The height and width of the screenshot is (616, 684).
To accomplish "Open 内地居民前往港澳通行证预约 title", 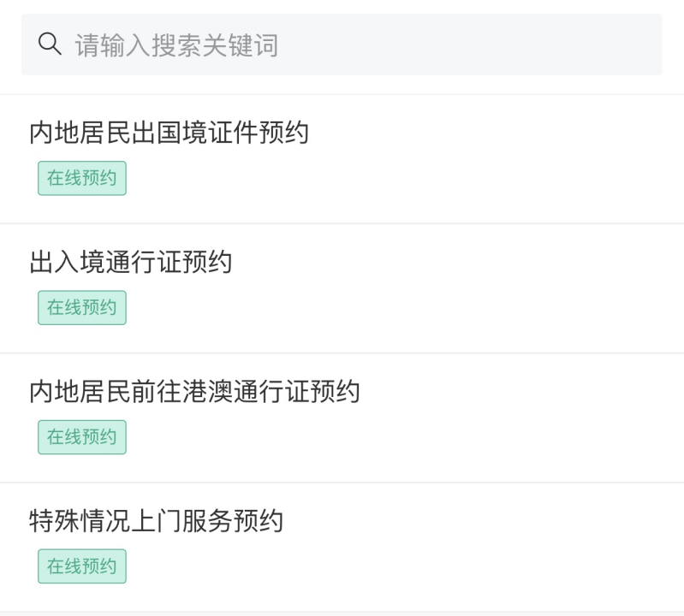I will pyautogui.click(x=194, y=392).
